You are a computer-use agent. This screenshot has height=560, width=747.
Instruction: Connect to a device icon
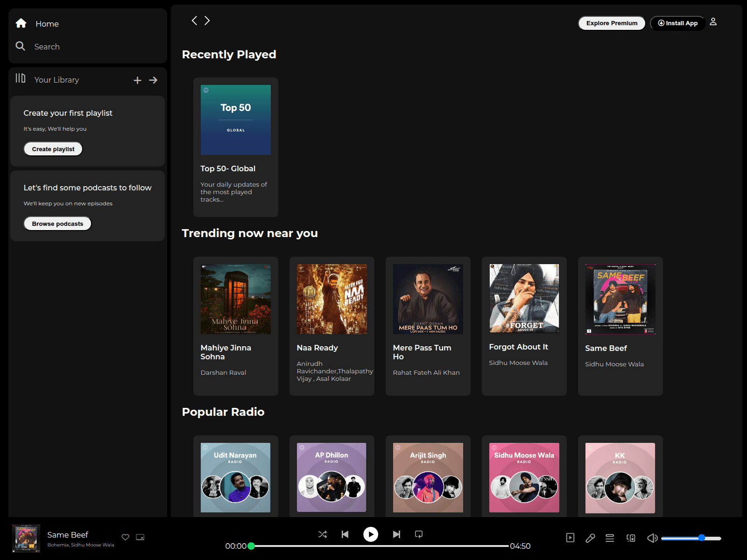click(631, 538)
